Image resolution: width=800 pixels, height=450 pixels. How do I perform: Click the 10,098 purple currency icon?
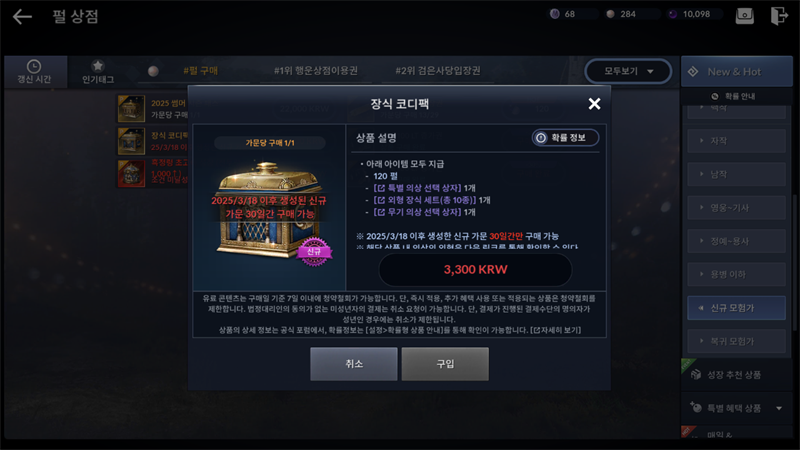[x=673, y=14]
